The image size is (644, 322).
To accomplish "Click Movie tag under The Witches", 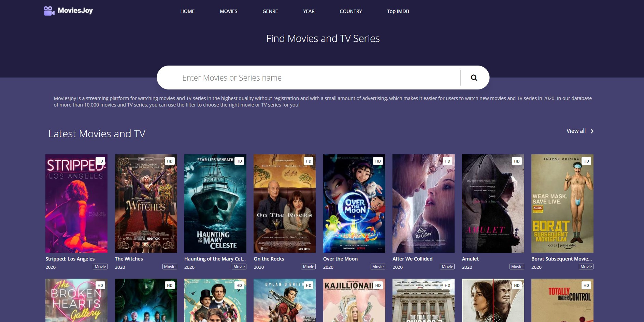I will pyautogui.click(x=170, y=267).
